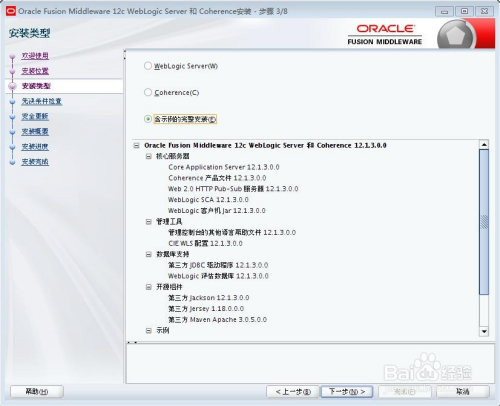Click WebLogic 客户机 Jar 12.1.3.0.0 row
This screenshot has width=500, height=406.
pyautogui.click(x=217, y=211)
